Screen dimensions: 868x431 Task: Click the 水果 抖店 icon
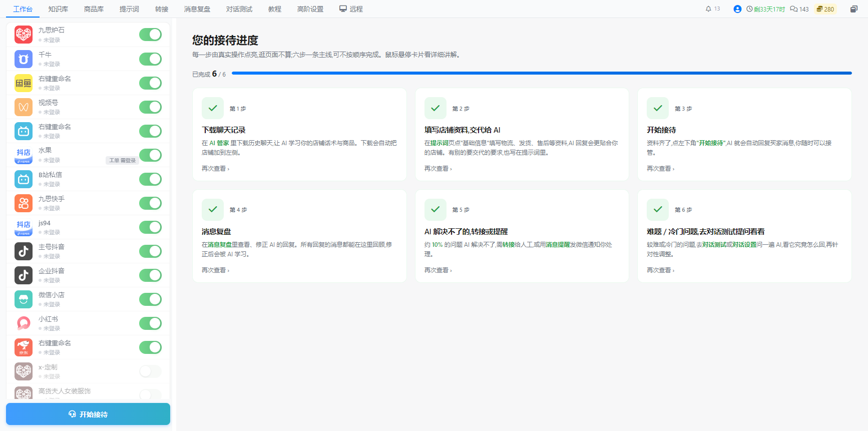(24, 155)
